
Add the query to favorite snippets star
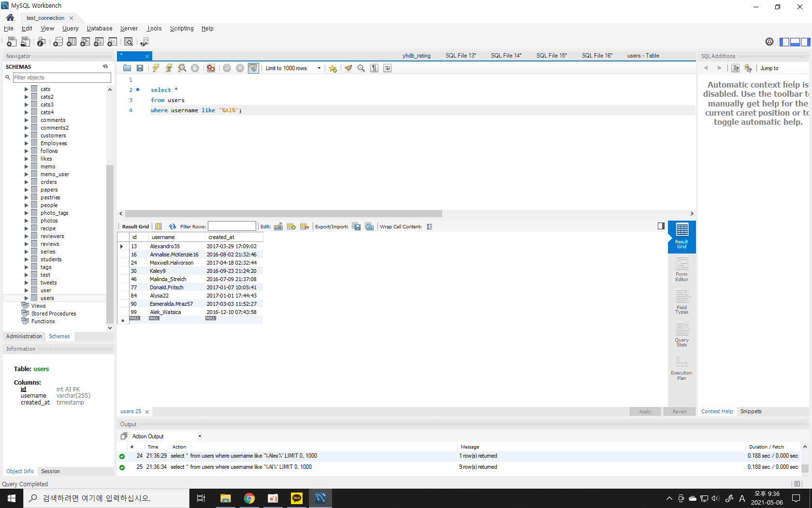coord(333,68)
